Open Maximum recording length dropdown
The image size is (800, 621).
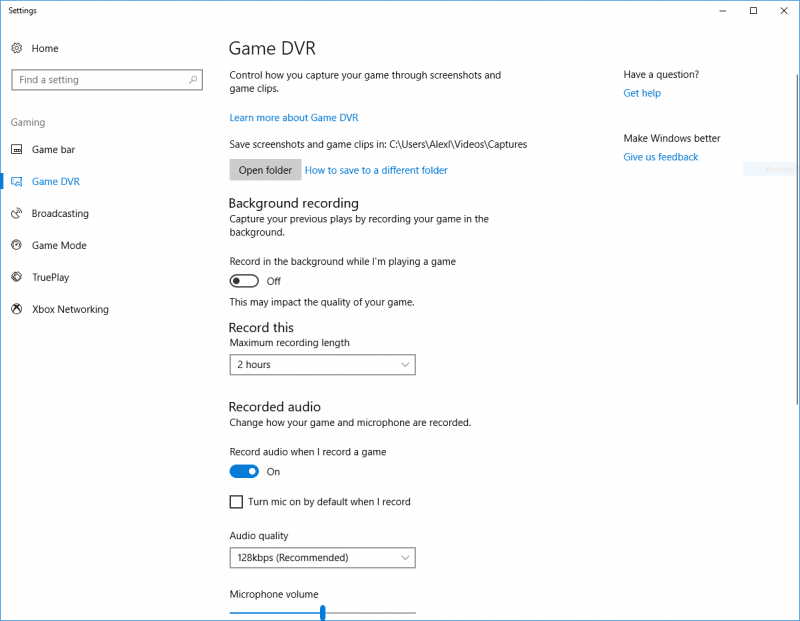pyautogui.click(x=322, y=365)
